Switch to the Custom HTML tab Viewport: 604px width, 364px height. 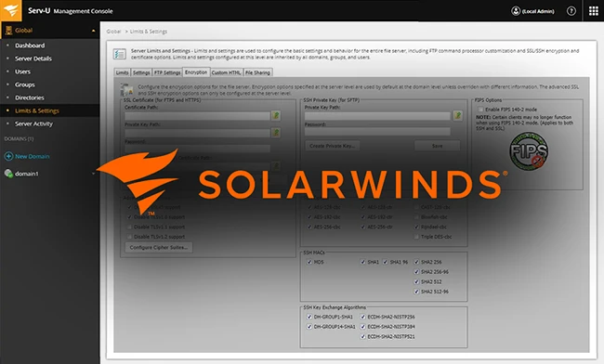click(226, 72)
